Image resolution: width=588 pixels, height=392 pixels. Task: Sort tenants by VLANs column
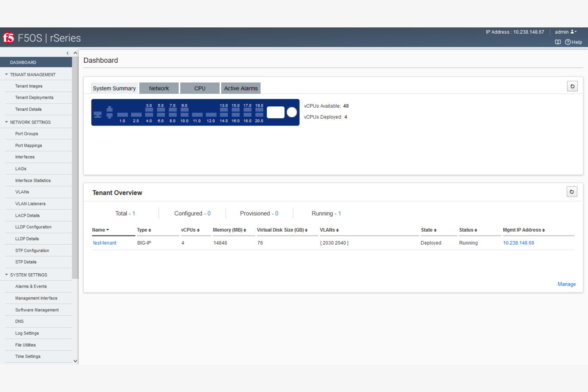pos(329,230)
